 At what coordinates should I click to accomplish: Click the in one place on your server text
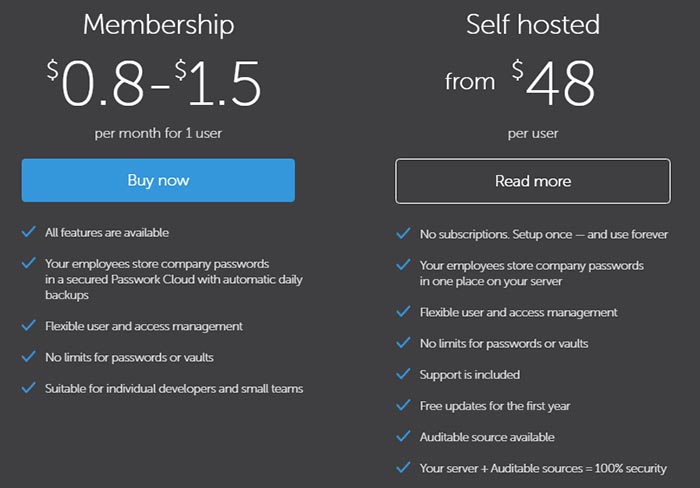tap(491, 282)
